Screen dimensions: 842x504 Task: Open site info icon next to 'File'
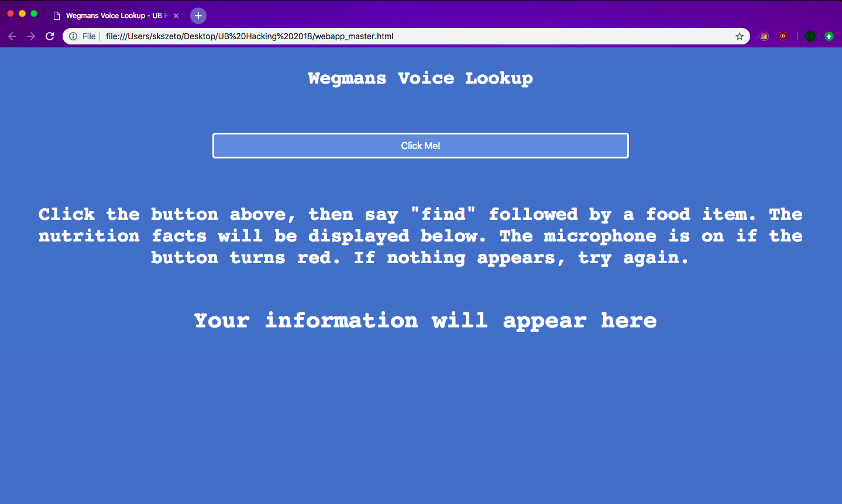point(73,36)
